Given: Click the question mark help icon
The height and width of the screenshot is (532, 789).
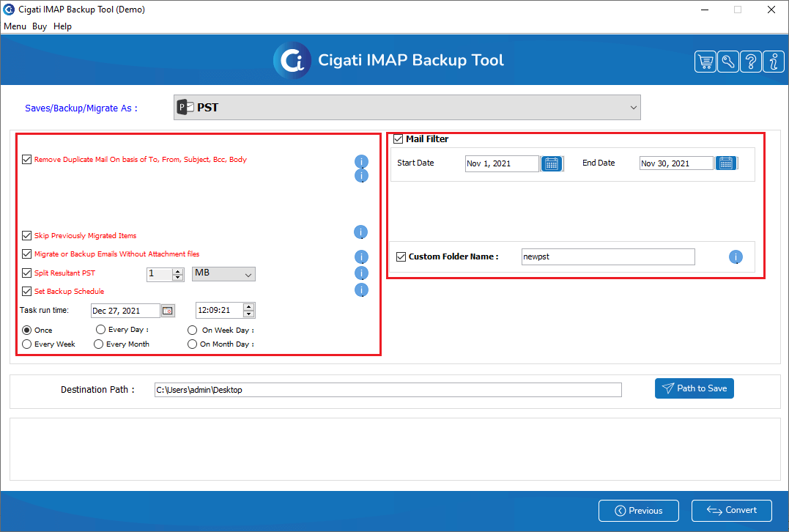Looking at the screenshot, I should click(751, 62).
